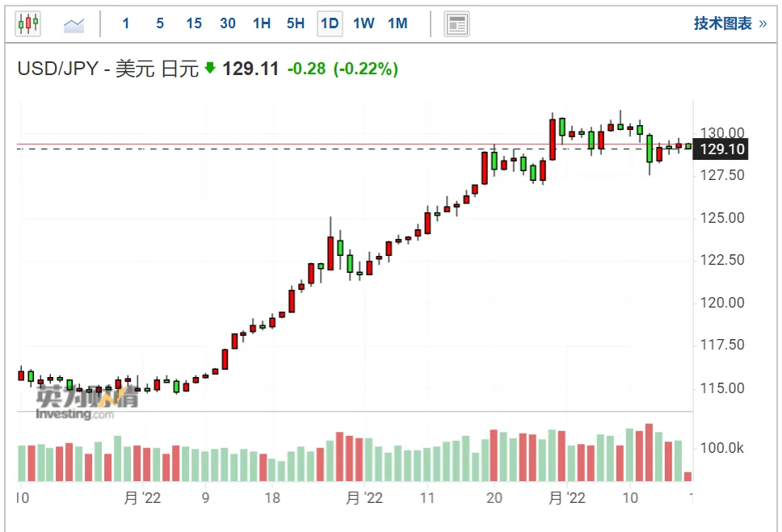Click the USD/JPY - 美元 日元 title
This screenshot has width=782, height=532.
click(x=107, y=69)
